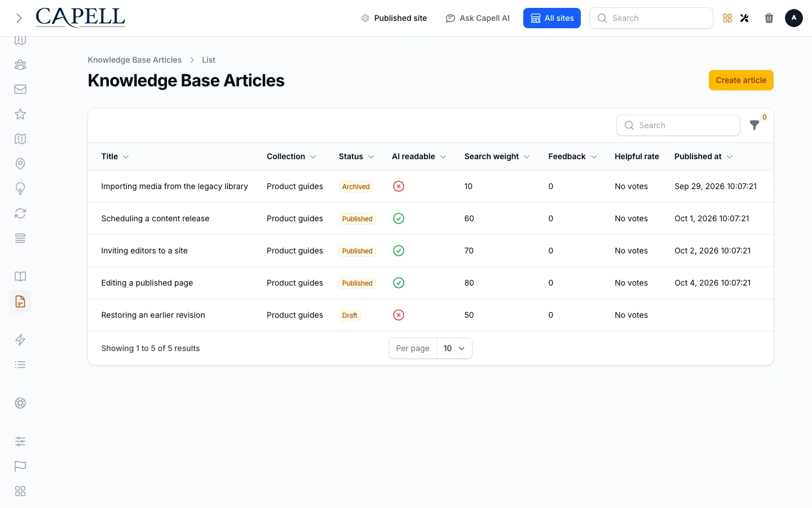Click Knowledge Base Articles breadcrumb link

click(135, 60)
